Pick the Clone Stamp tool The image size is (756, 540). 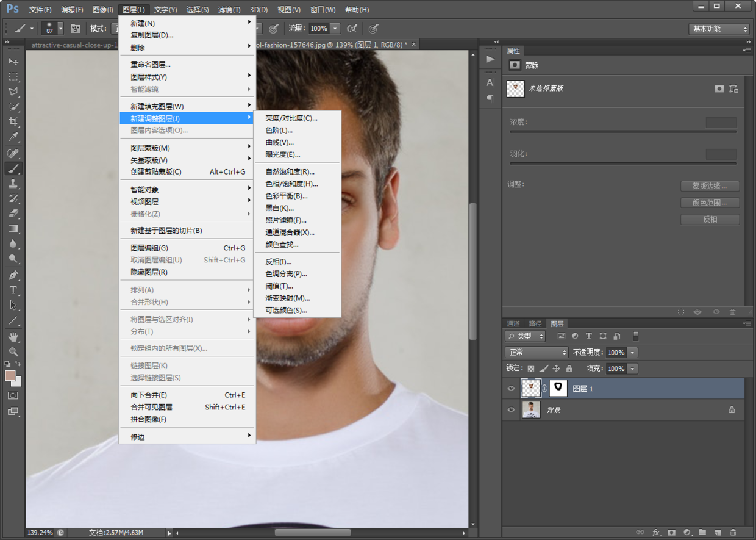[x=13, y=184]
